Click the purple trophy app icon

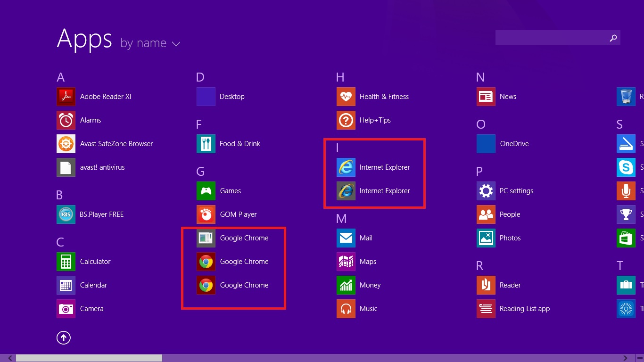click(626, 214)
